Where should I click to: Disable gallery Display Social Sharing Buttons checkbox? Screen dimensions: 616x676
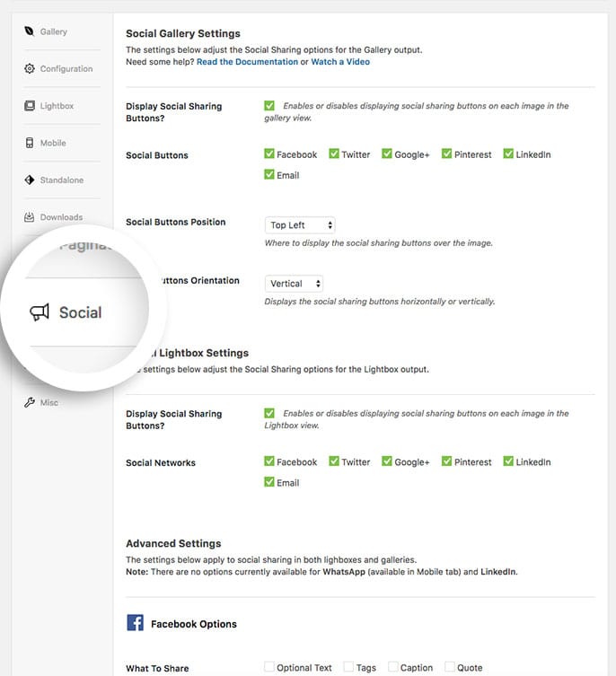click(x=269, y=105)
